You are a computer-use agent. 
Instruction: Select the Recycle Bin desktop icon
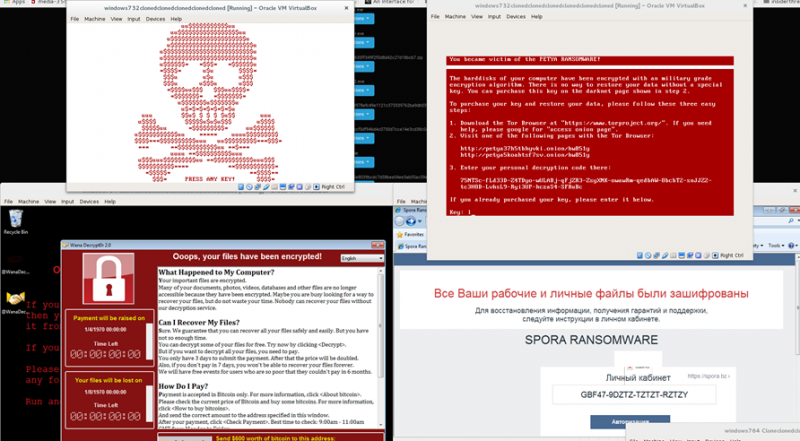tap(16, 222)
